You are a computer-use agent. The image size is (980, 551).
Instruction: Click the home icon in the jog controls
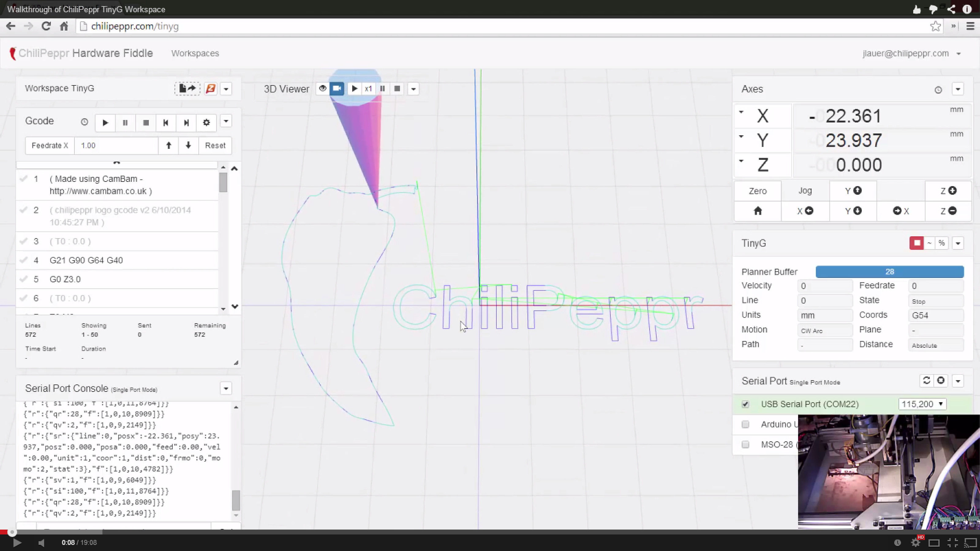[x=758, y=211]
